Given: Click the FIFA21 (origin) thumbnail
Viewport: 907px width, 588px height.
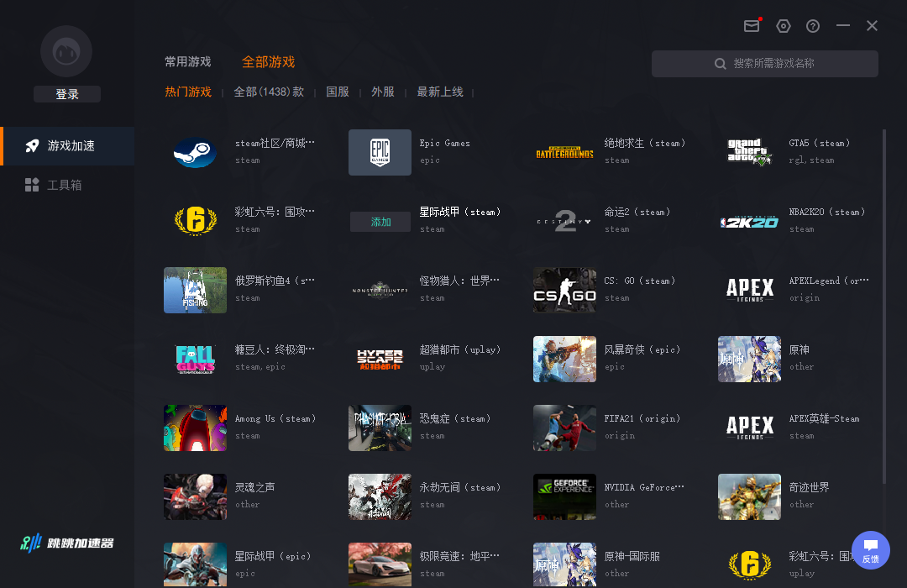Looking at the screenshot, I should pyautogui.click(x=564, y=428).
